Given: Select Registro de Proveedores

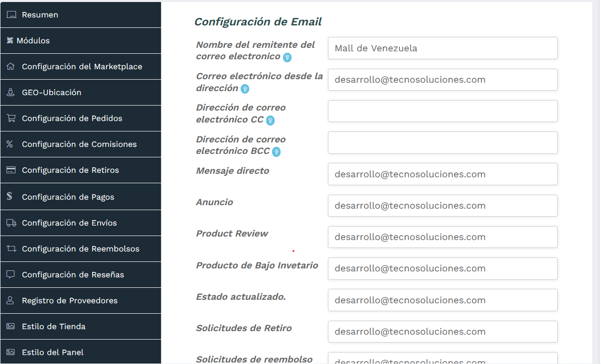Looking at the screenshot, I should (81, 300).
